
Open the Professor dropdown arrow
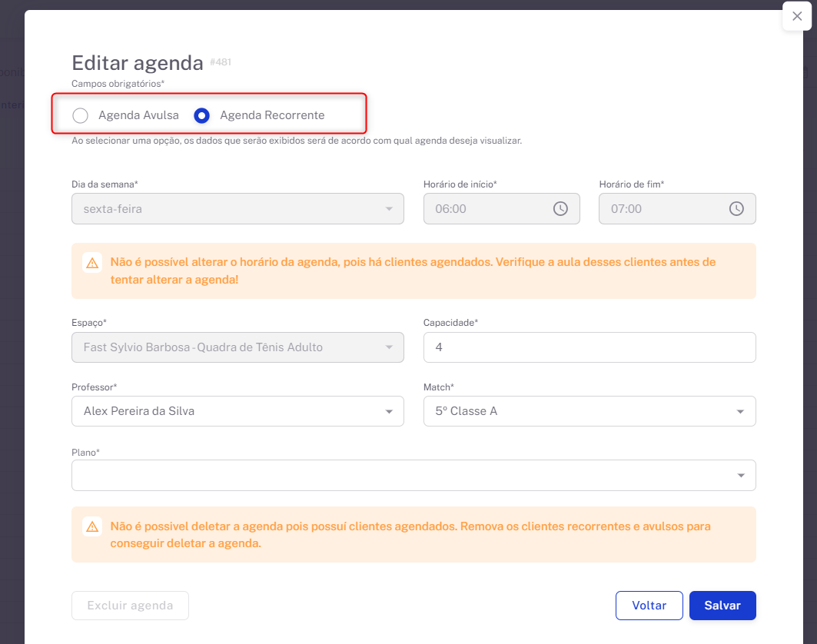pyautogui.click(x=389, y=412)
